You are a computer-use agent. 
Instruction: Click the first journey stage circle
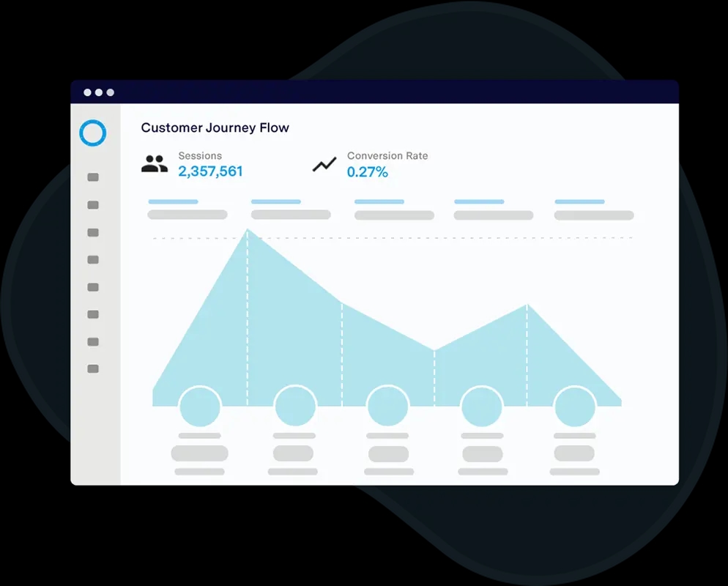point(200,407)
